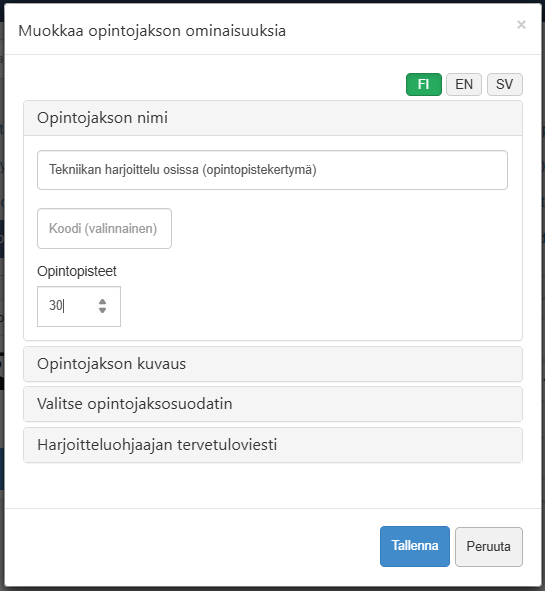Switch language to SV

coord(505,84)
